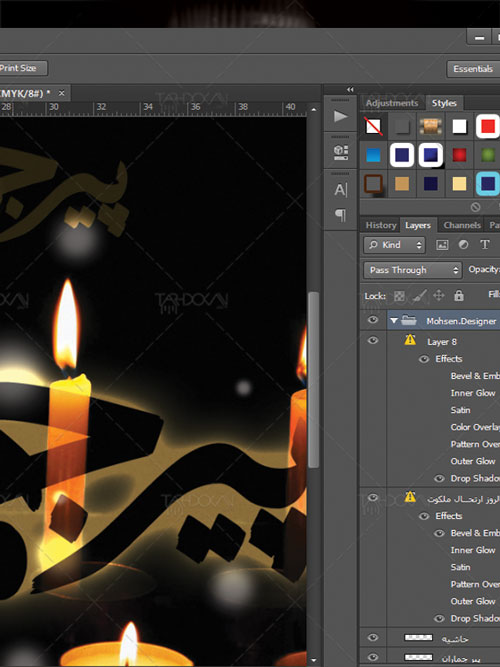Lock transparent pixels checkerboard icon
The width and height of the screenshot is (500, 667).
[x=399, y=296]
